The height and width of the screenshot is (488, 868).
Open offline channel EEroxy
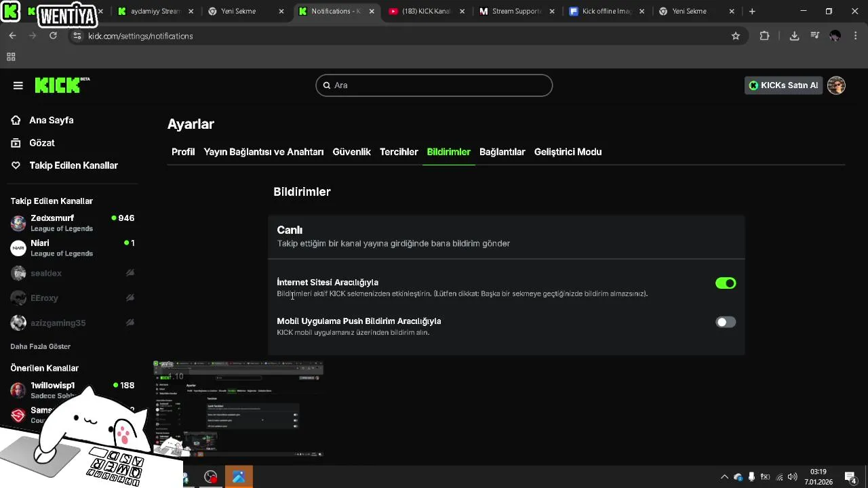click(x=73, y=298)
